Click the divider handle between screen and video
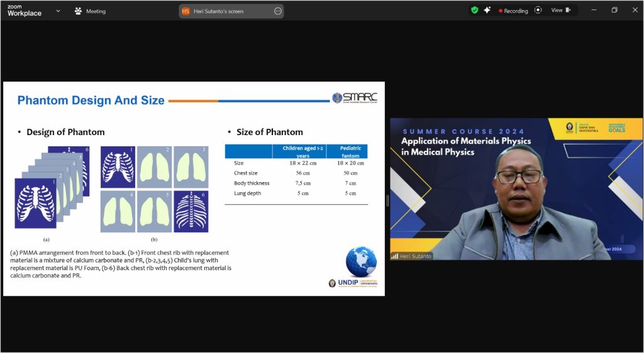 387,201
